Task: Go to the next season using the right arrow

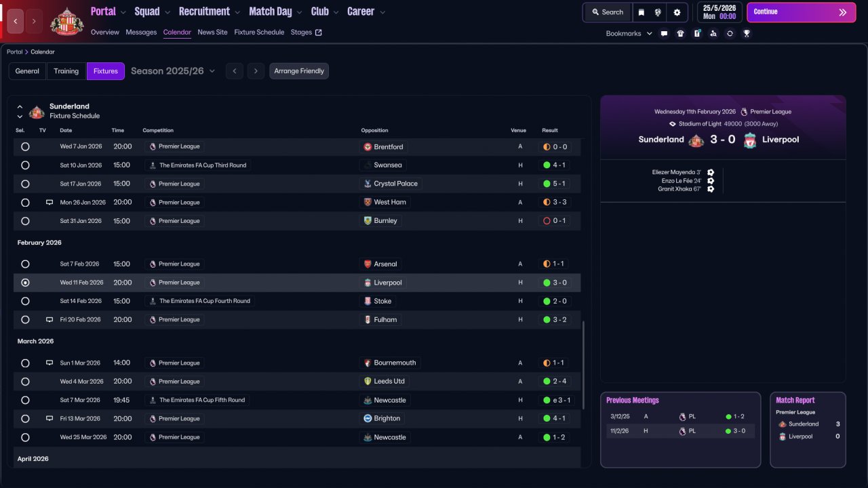Action: [256, 71]
